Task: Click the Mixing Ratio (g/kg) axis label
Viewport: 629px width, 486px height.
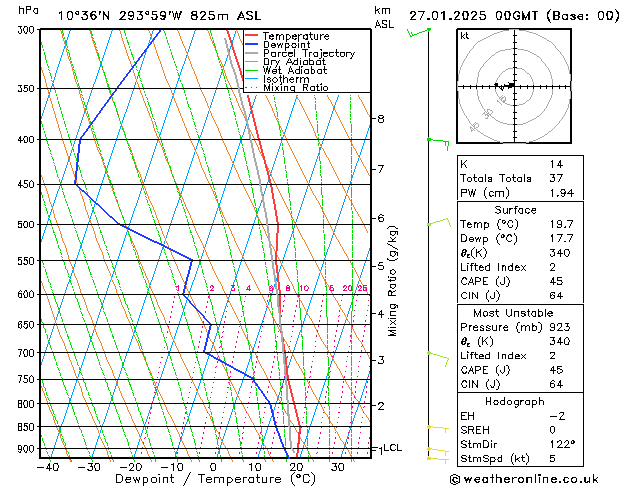Action: point(392,281)
